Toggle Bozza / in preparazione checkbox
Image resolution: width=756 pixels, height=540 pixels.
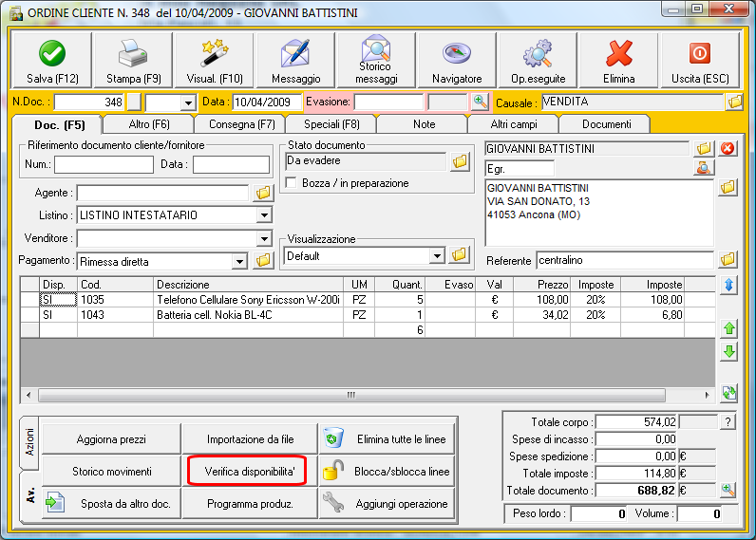(293, 183)
